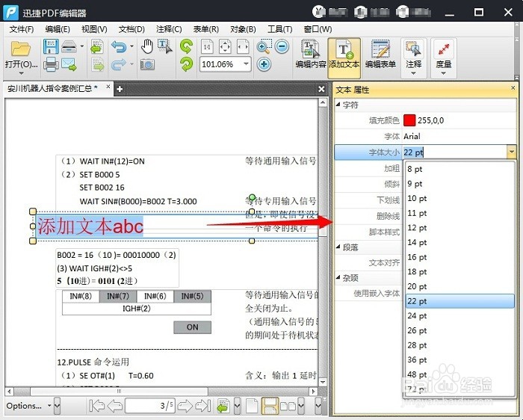
Task: Expand dropdown under 打开 button
Action: [x=21, y=73]
